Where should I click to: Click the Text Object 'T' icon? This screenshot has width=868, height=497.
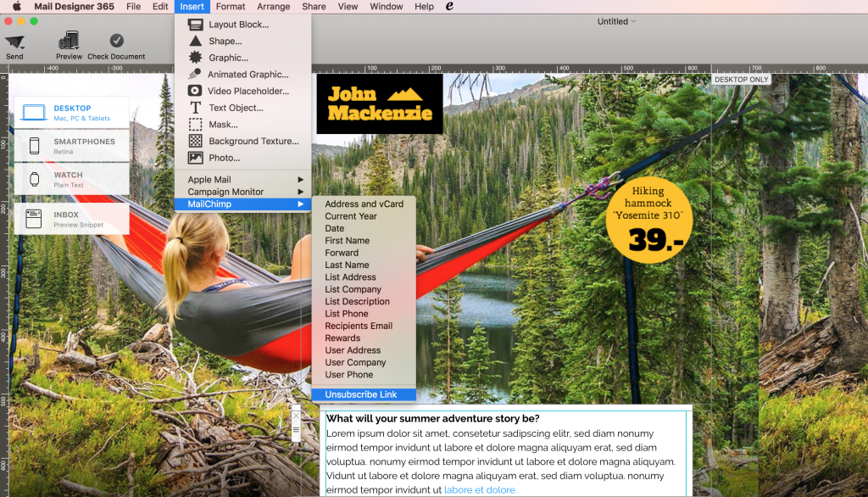coord(196,108)
